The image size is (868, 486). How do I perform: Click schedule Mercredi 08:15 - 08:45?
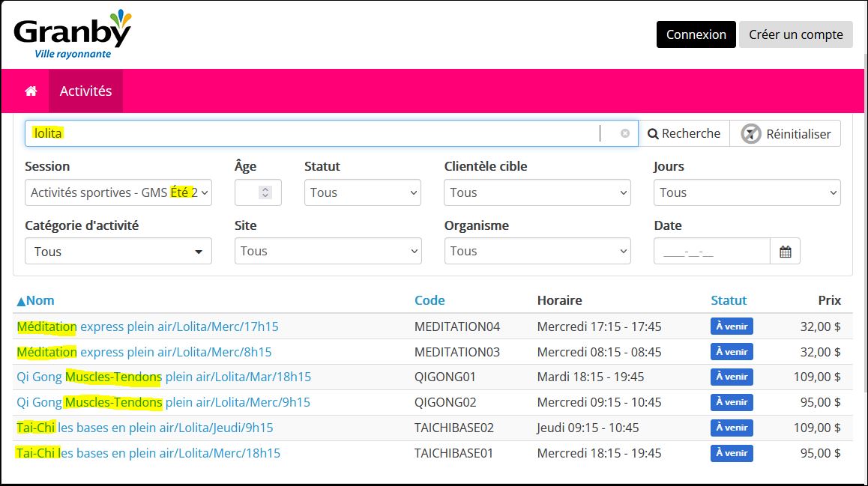[x=599, y=352]
